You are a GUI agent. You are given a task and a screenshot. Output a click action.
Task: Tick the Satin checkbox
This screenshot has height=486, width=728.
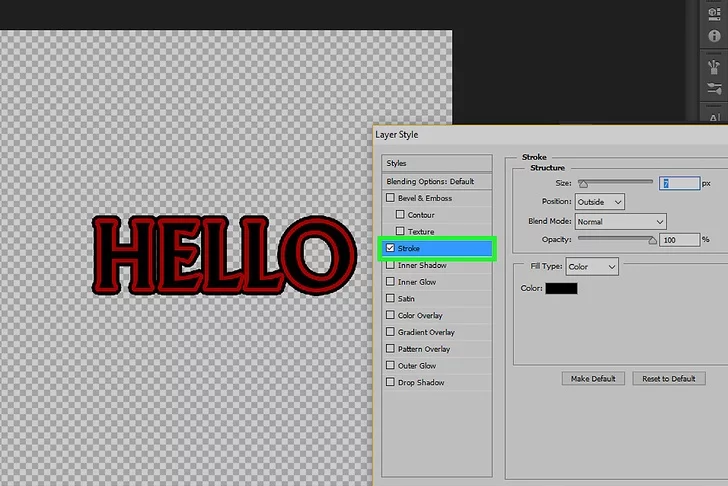(x=391, y=299)
